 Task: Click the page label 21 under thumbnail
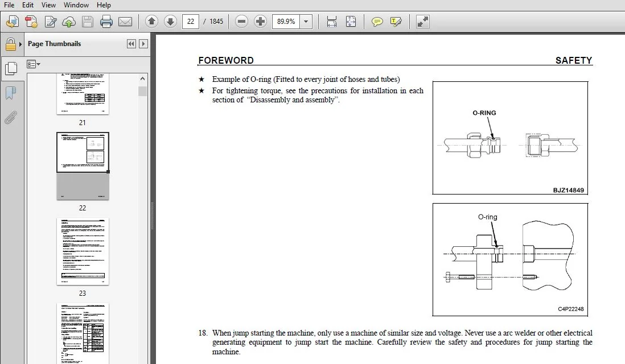[83, 123]
